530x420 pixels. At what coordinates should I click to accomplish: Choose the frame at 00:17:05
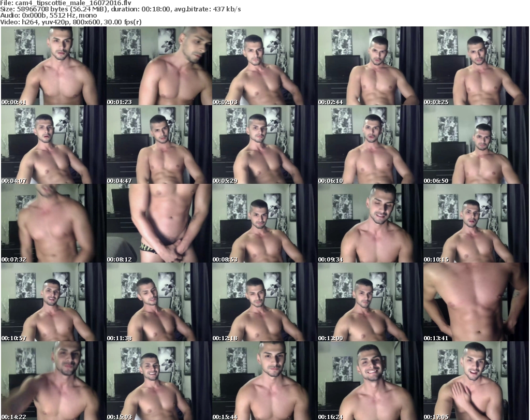(x=476, y=381)
